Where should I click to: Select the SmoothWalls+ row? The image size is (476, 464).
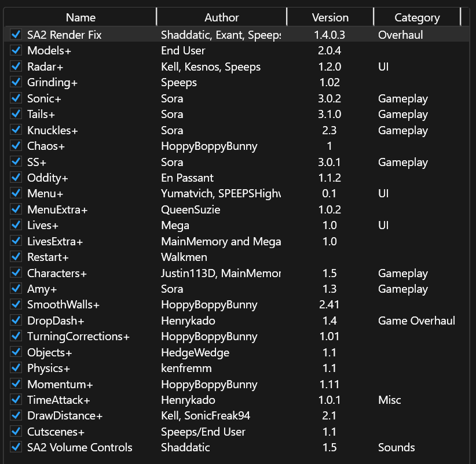[237, 304]
